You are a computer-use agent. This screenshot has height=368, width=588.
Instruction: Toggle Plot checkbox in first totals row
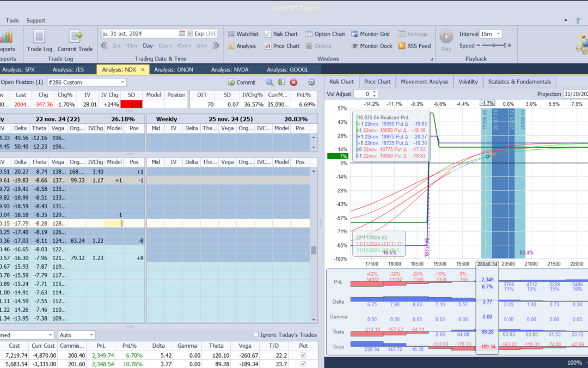point(303,355)
